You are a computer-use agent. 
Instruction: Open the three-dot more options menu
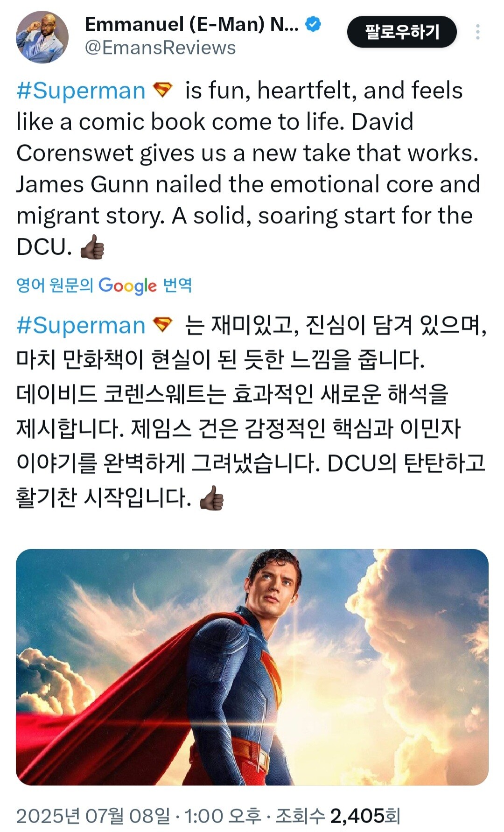477,32
